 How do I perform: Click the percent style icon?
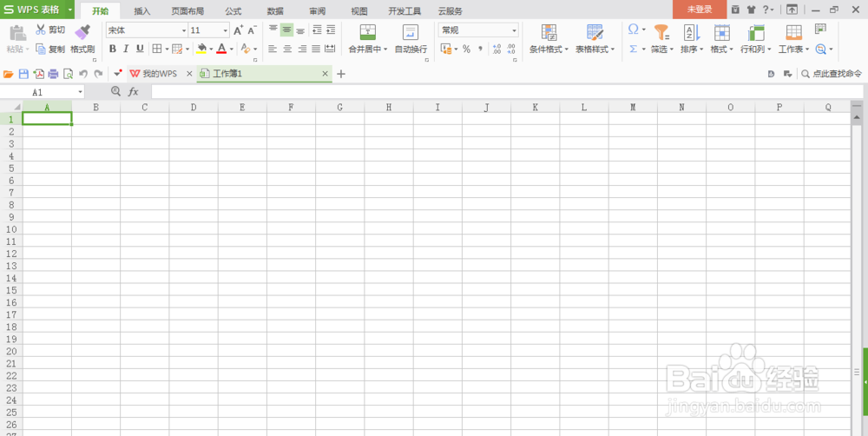click(x=466, y=49)
